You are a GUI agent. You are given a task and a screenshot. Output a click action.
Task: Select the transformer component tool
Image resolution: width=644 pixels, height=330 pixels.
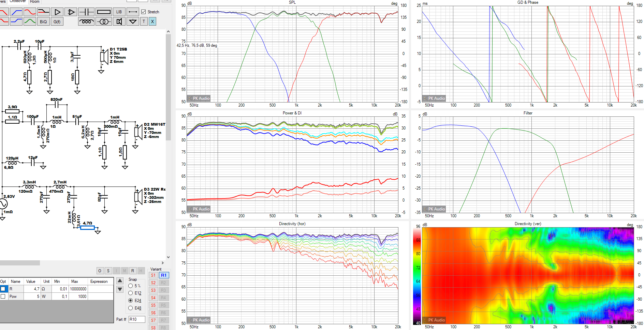tap(104, 22)
